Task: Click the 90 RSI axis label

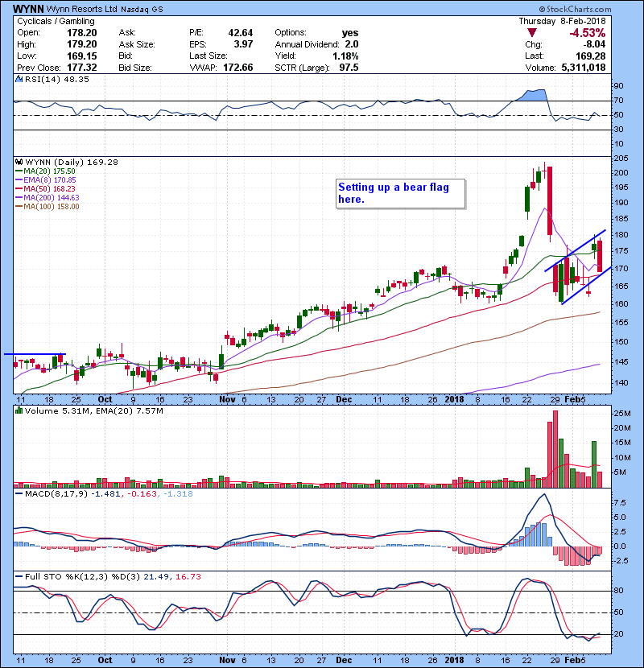Action: (618, 85)
